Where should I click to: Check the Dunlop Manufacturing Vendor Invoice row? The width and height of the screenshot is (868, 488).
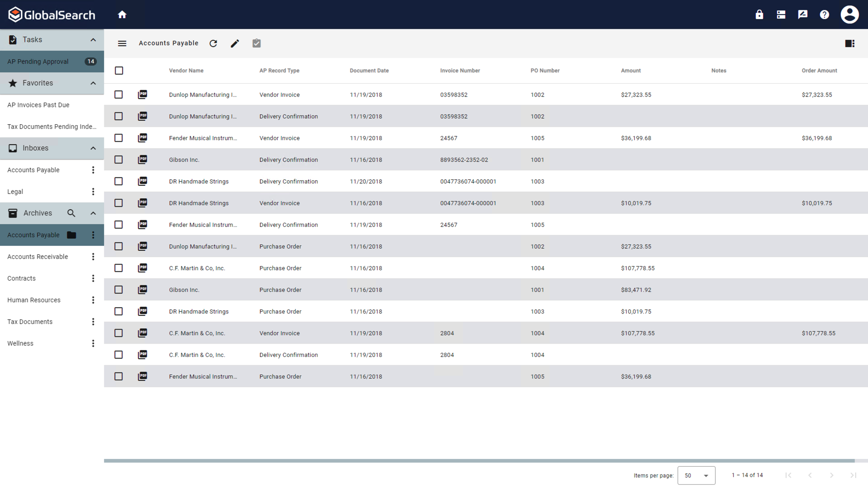[118, 94]
